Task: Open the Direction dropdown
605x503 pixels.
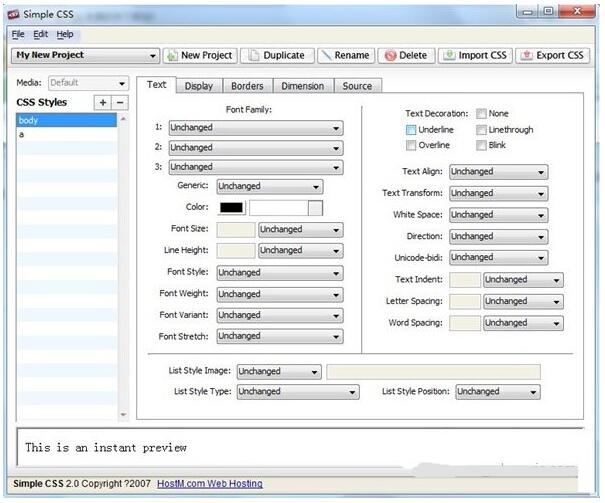Action: [x=499, y=236]
